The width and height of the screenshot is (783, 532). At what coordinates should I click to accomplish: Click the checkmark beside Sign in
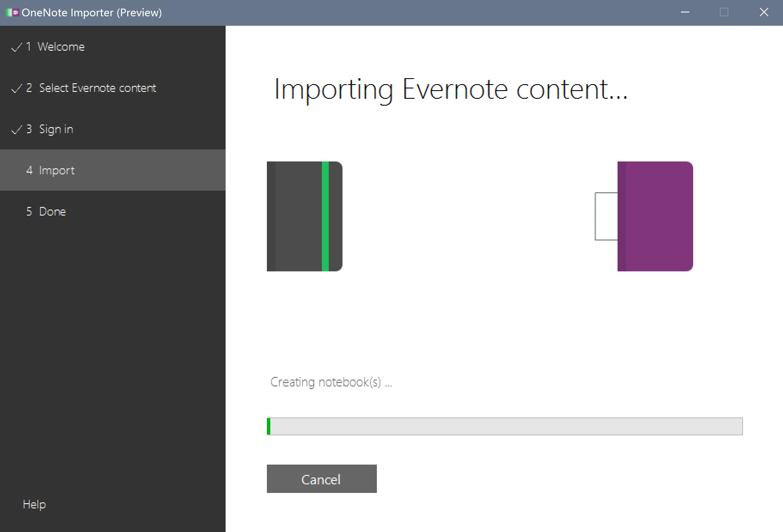pos(16,130)
